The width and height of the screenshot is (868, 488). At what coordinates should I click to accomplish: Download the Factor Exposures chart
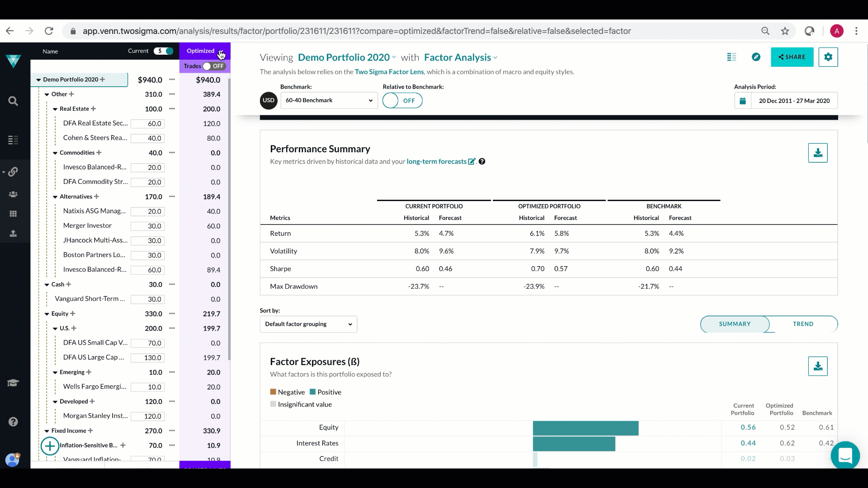coord(818,366)
